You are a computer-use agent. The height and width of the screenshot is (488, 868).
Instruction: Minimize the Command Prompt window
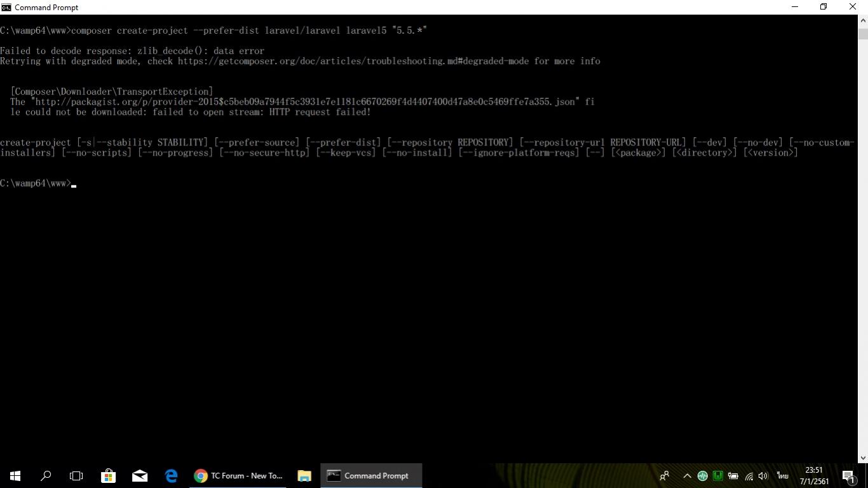click(794, 7)
